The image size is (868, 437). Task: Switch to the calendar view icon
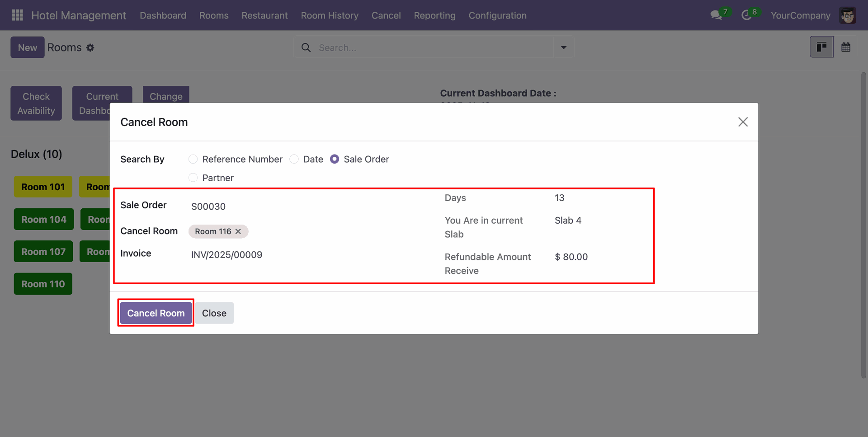(846, 47)
